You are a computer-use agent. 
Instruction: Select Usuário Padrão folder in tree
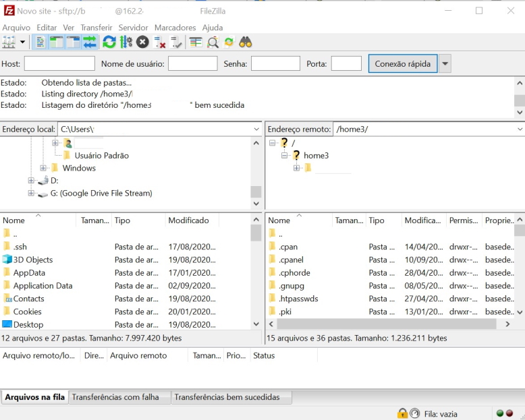101,156
